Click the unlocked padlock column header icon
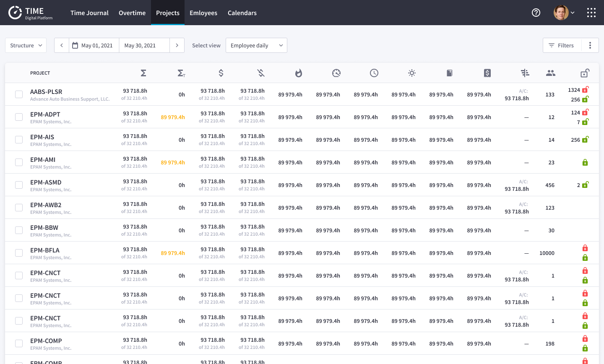 pyautogui.click(x=585, y=73)
